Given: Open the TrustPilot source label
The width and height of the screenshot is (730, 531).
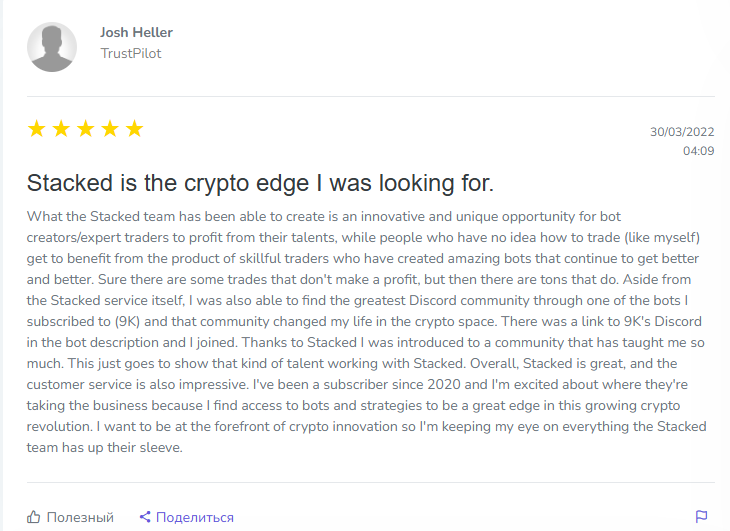Looking at the screenshot, I should click(x=130, y=54).
